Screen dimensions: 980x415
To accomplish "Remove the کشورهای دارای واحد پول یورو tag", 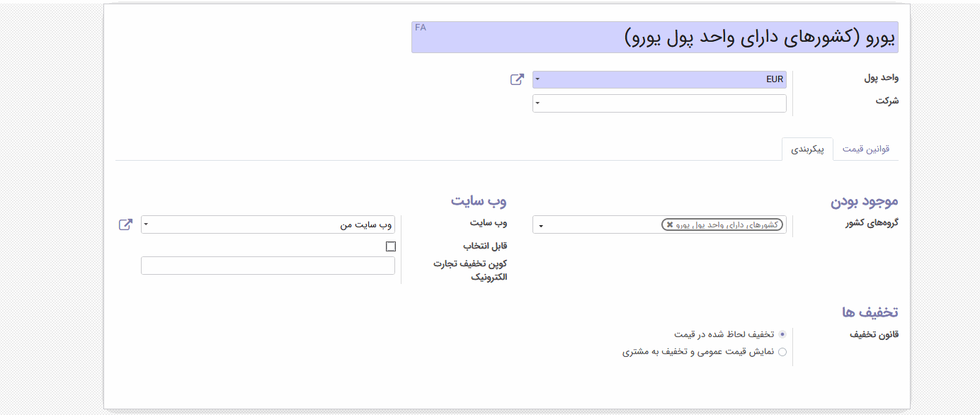I will point(670,224).
